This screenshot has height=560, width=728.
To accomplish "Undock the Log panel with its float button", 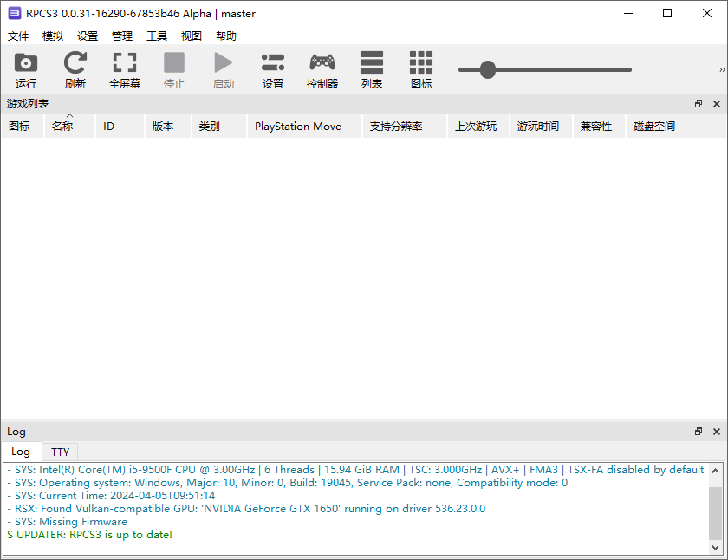I will pyautogui.click(x=699, y=431).
